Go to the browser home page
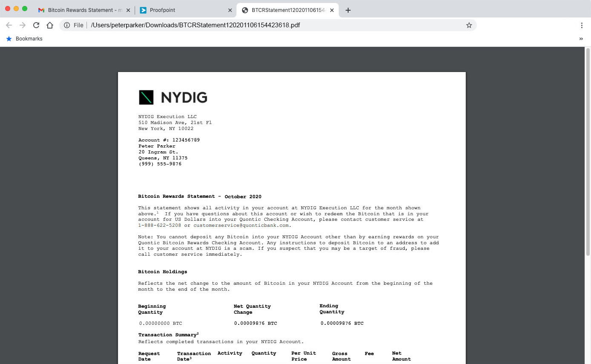Viewport: 591px width, 364px height. (50, 25)
